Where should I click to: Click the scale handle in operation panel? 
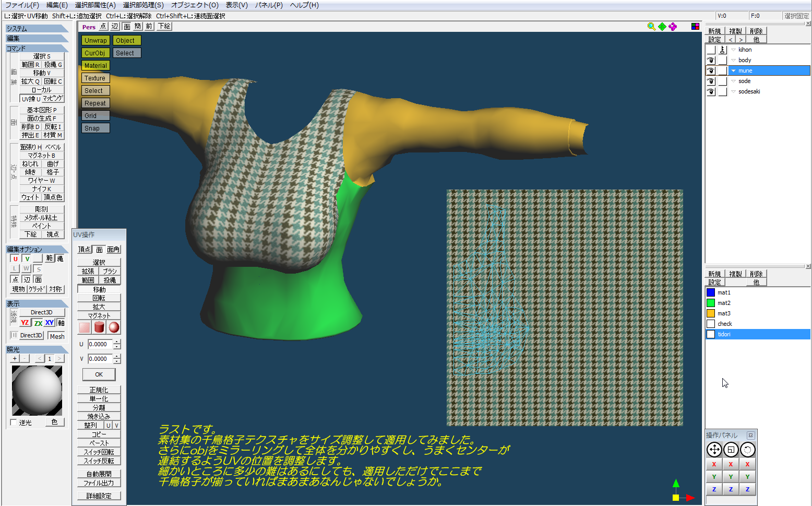pos(731,450)
